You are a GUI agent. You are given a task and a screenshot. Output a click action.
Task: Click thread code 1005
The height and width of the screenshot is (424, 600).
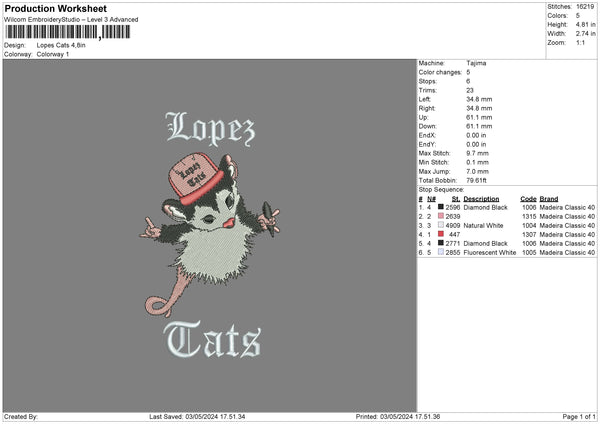529,253
